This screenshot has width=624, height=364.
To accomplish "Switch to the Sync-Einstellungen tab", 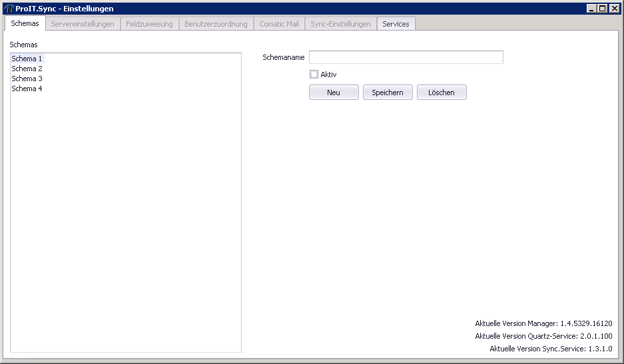I will pos(340,24).
